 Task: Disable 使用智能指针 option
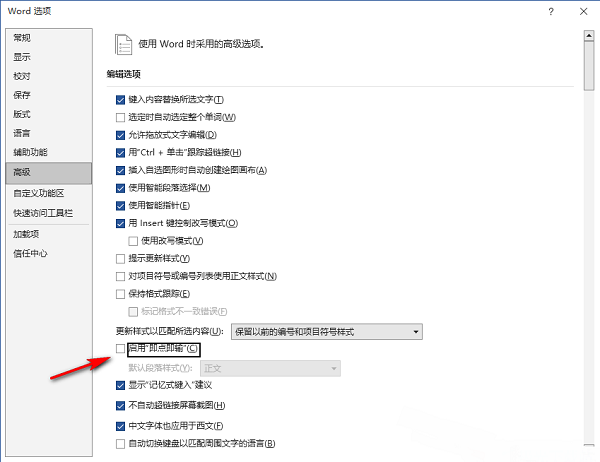click(121, 206)
